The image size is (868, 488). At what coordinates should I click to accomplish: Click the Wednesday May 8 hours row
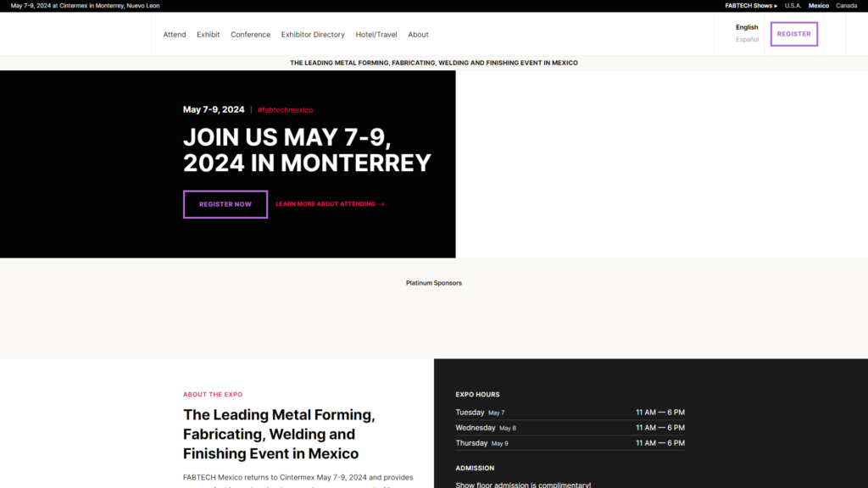click(x=570, y=428)
